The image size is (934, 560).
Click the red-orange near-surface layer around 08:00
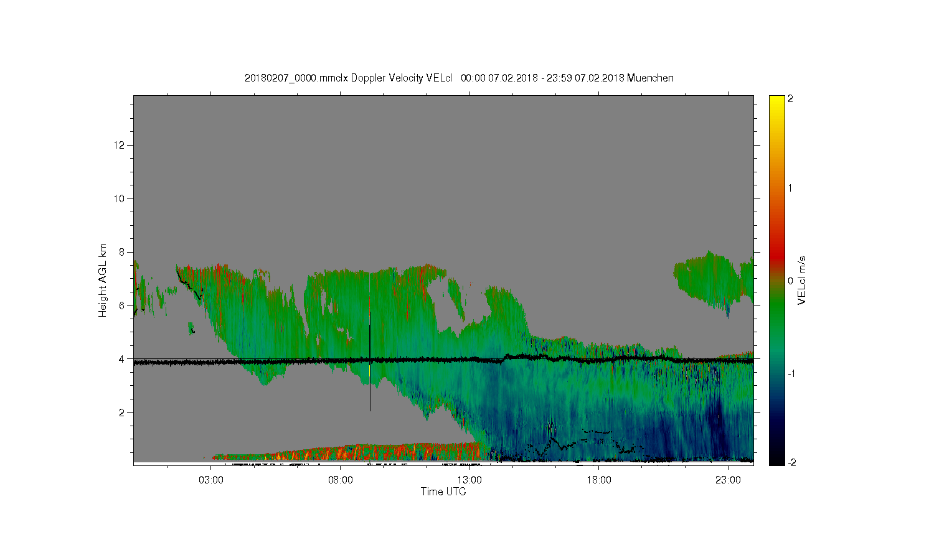[349, 453]
